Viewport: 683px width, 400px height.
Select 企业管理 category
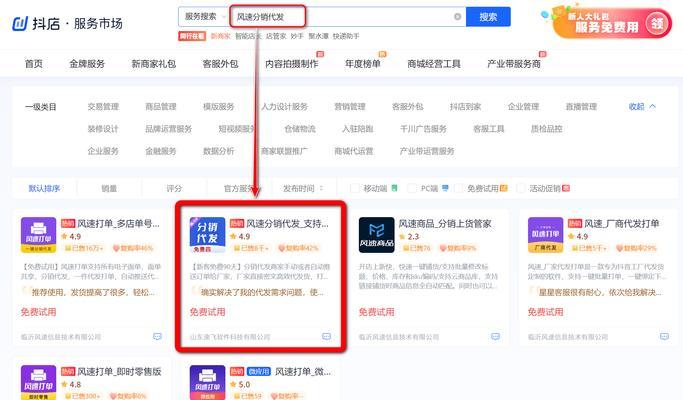coord(524,106)
